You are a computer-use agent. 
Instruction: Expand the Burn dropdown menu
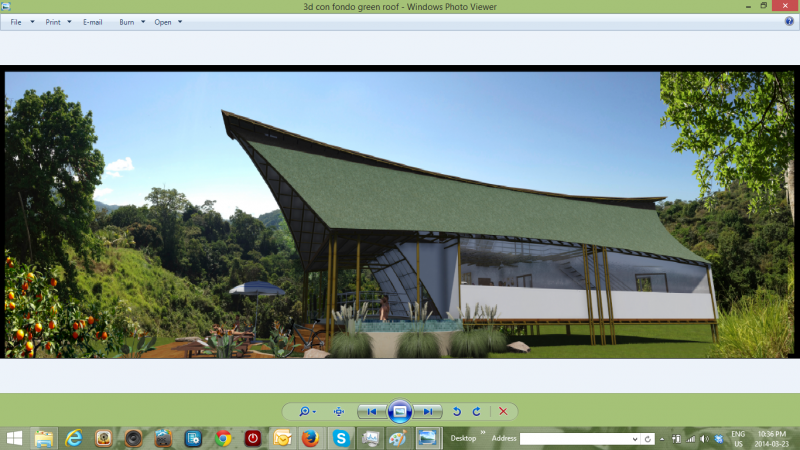(131, 21)
